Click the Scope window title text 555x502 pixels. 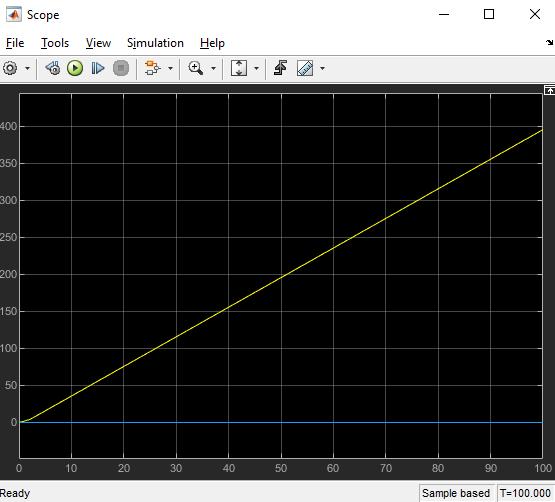tap(43, 15)
